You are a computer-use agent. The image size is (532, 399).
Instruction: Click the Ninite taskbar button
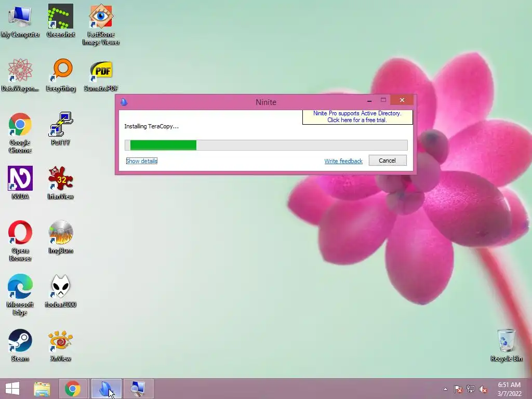tap(106, 389)
